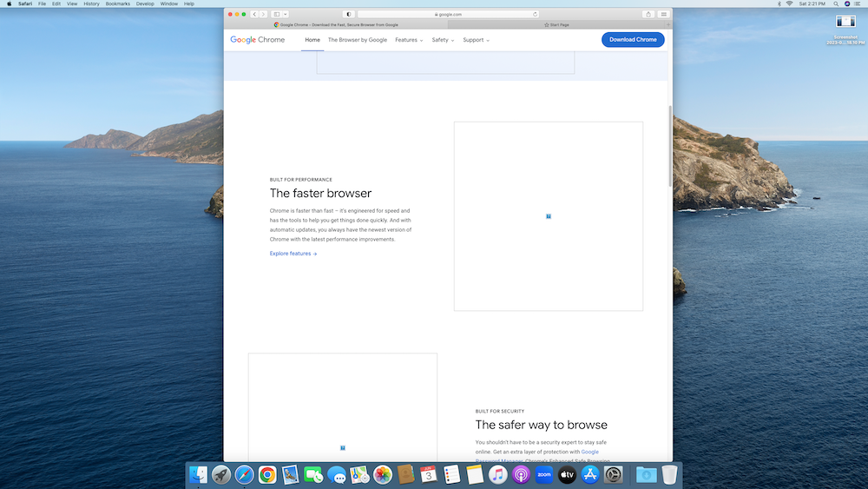Open the Apple menu
The image size is (868, 489).
pos(9,3)
